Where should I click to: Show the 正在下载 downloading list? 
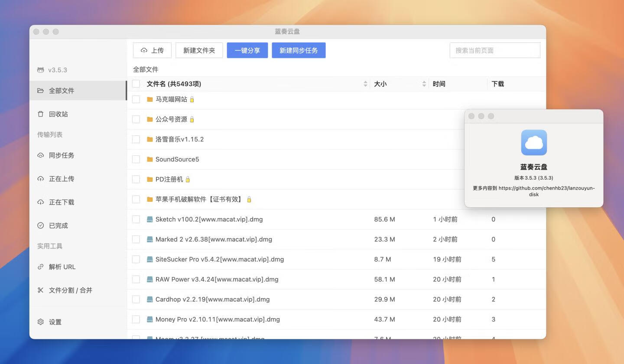(x=78, y=202)
